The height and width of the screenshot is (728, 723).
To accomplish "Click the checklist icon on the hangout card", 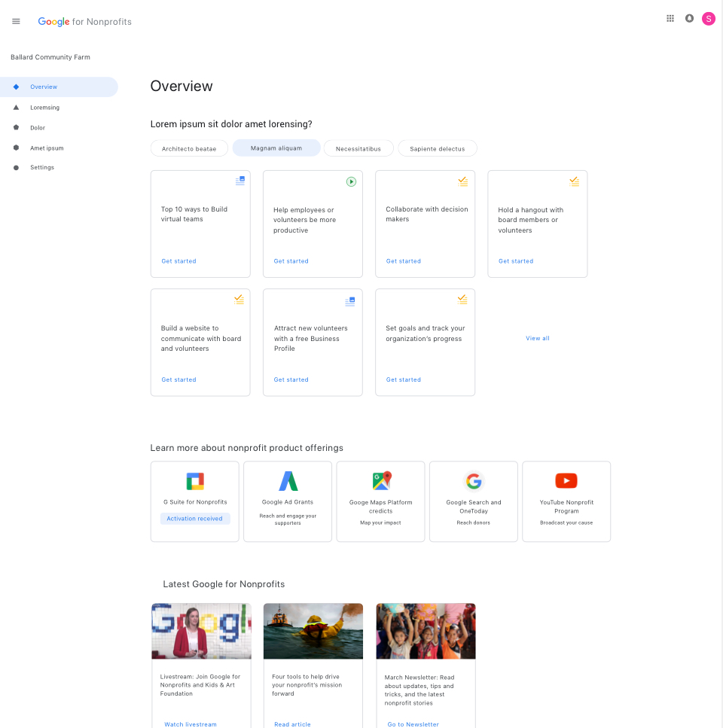I will click(575, 181).
